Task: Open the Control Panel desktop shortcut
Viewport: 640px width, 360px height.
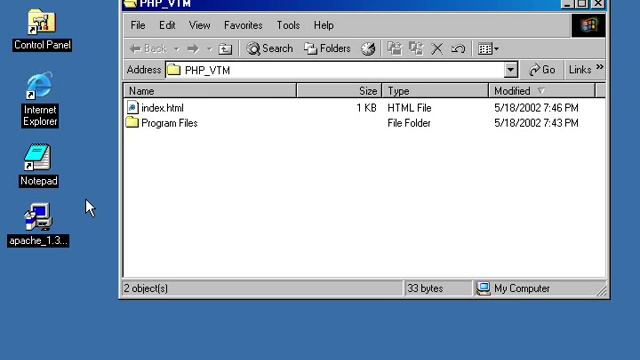Action: tap(42, 29)
